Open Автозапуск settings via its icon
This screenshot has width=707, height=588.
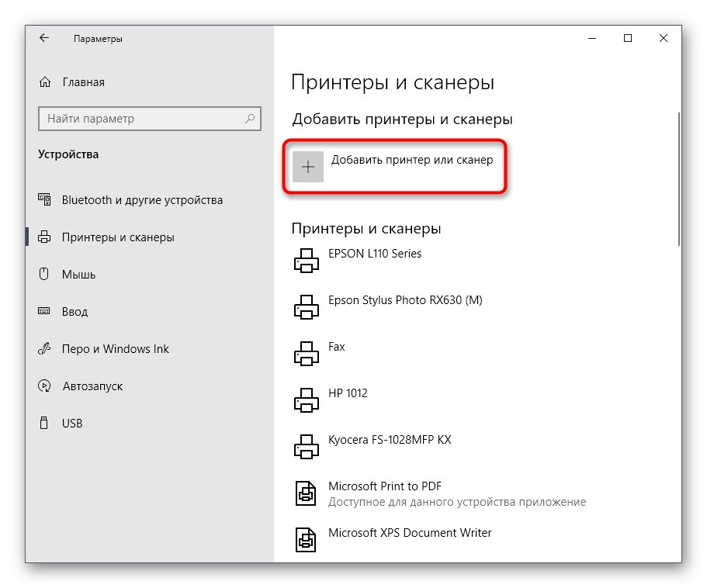coord(44,386)
